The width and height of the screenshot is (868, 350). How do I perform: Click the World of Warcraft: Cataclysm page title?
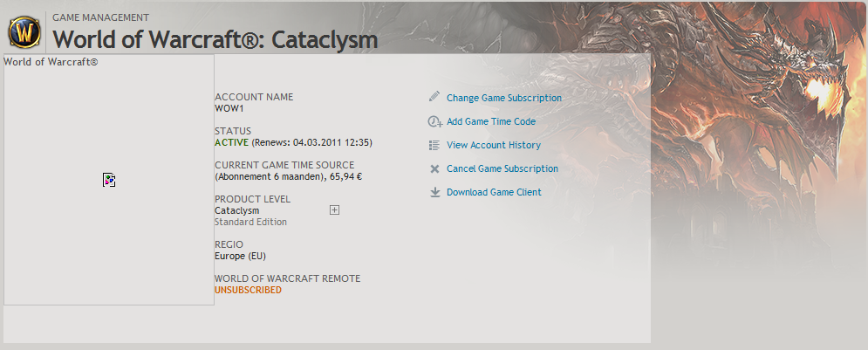(x=215, y=39)
